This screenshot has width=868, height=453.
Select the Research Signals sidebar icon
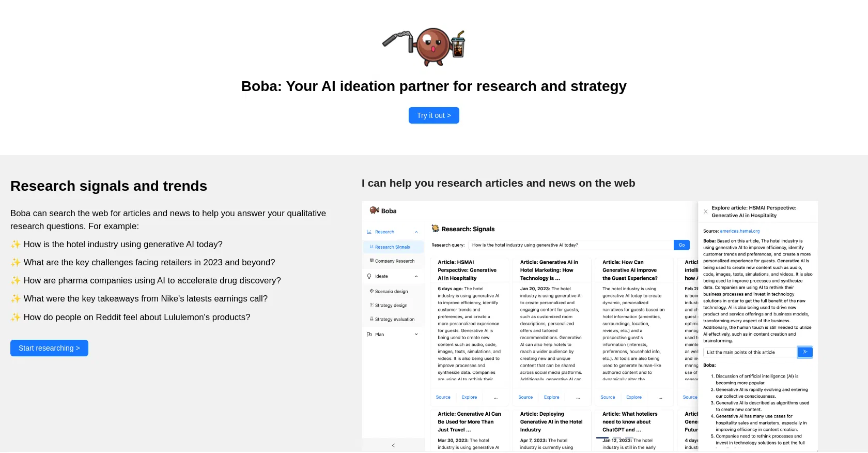pyautogui.click(x=371, y=247)
